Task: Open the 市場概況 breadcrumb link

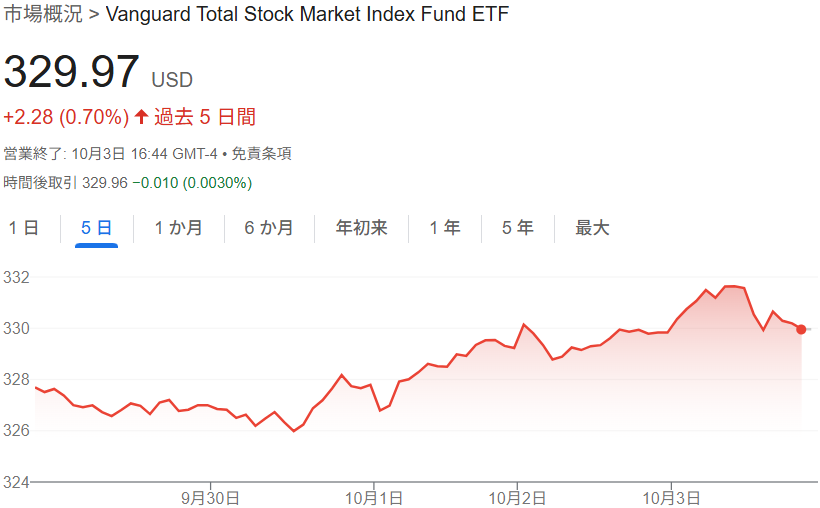Action: click(x=43, y=14)
